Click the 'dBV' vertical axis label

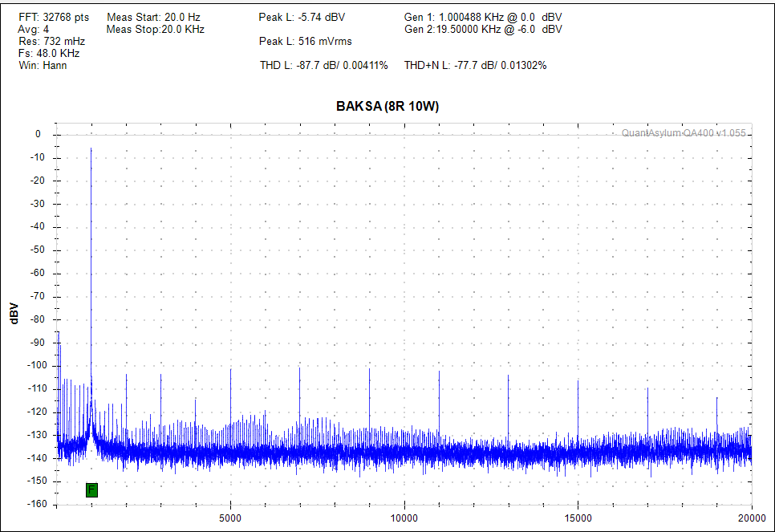pyautogui.click(x=14, y=314)
